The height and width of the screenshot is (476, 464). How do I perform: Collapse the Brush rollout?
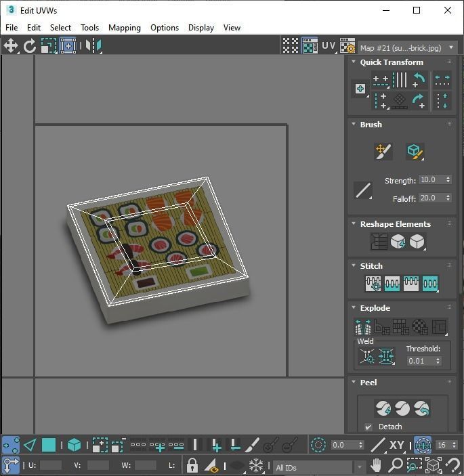(354, 124)
